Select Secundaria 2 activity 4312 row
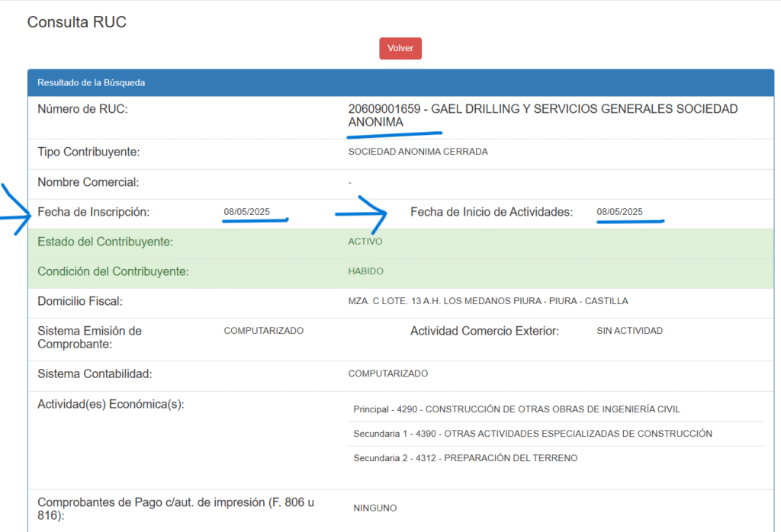781x532 pixels. pos(465,458)
